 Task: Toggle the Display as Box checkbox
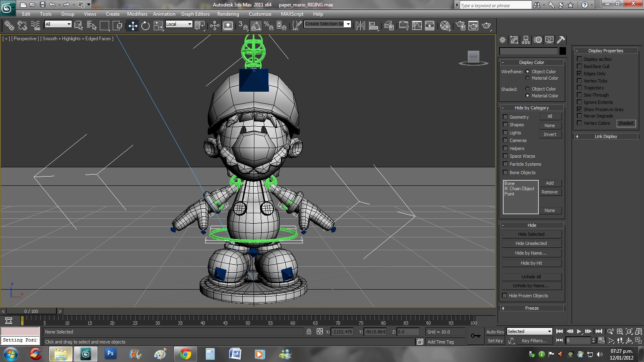pyautogui.click(x=579, y=59)
